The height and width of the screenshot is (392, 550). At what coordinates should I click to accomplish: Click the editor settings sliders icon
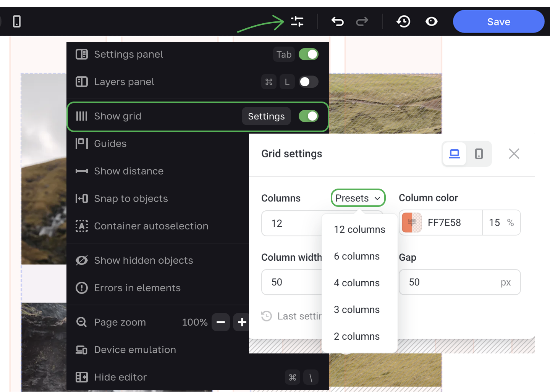(297, 21)
